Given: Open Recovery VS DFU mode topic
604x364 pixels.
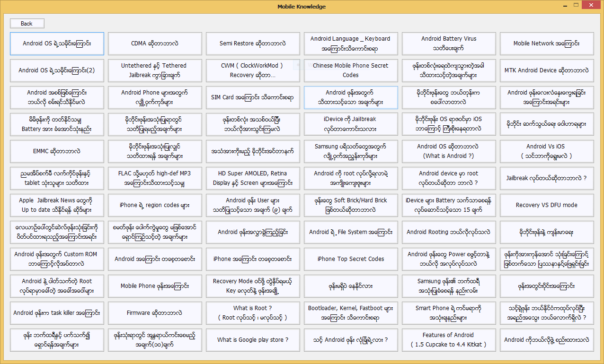Looking at the screenshot, I should point(547,205).
